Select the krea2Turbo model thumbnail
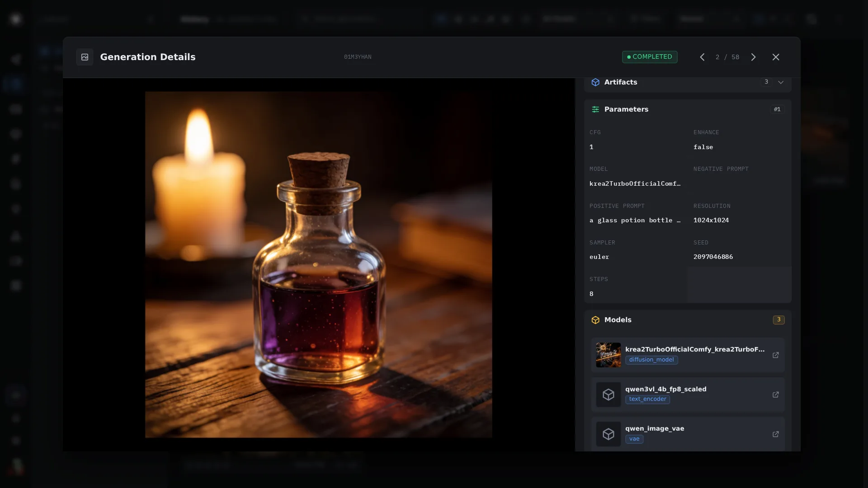Screen dimensions: 868x488 pyautogui.click(x=608, y=355)
